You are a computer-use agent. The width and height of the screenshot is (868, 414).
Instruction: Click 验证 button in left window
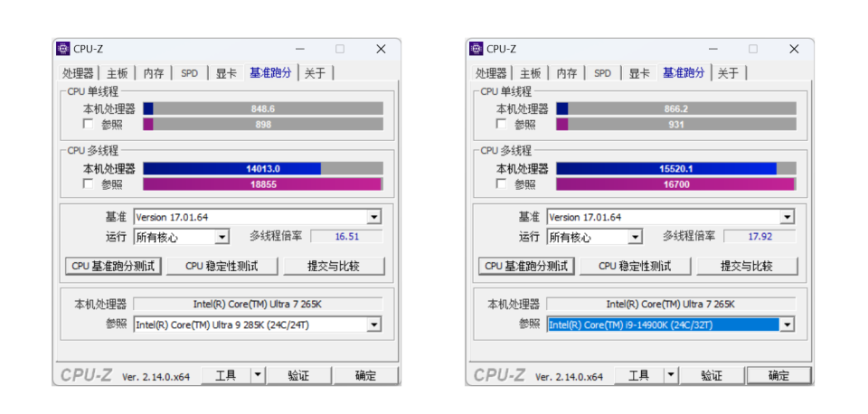point(299,375)
